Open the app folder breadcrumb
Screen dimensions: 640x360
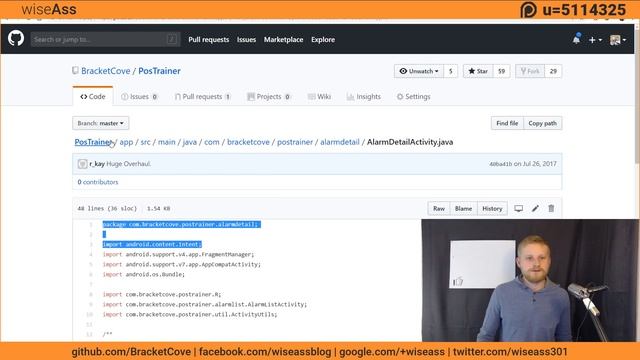126,142
